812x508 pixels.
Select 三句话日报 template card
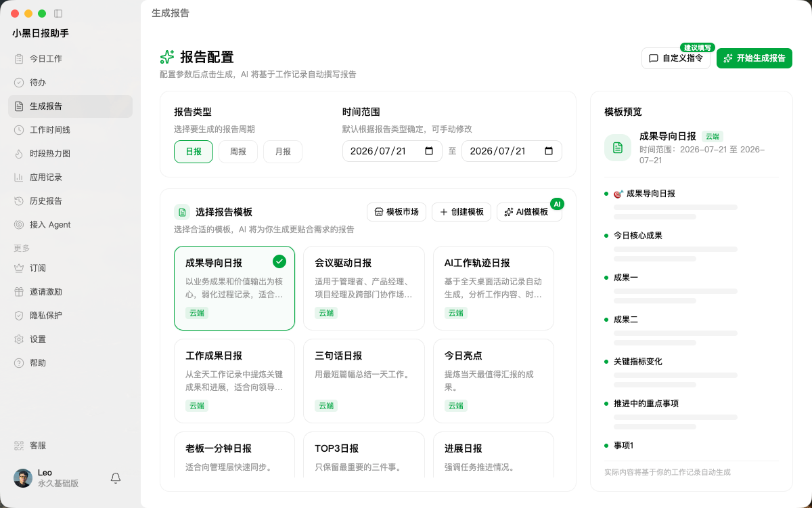[364, 381]
